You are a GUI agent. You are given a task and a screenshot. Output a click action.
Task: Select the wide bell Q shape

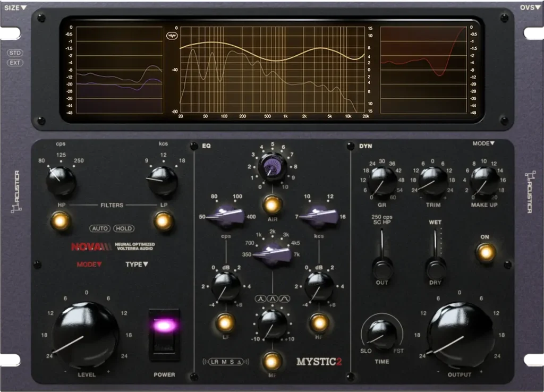(x=285, y=299)
